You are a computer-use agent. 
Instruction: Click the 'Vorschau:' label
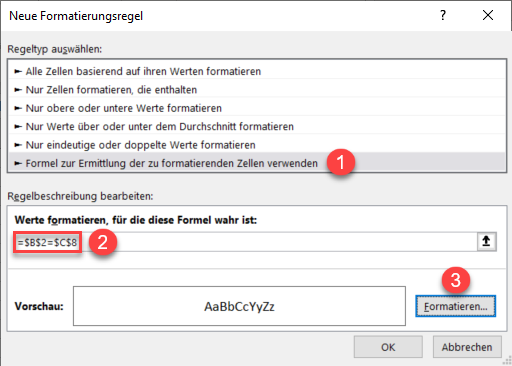tap(39, 306)
